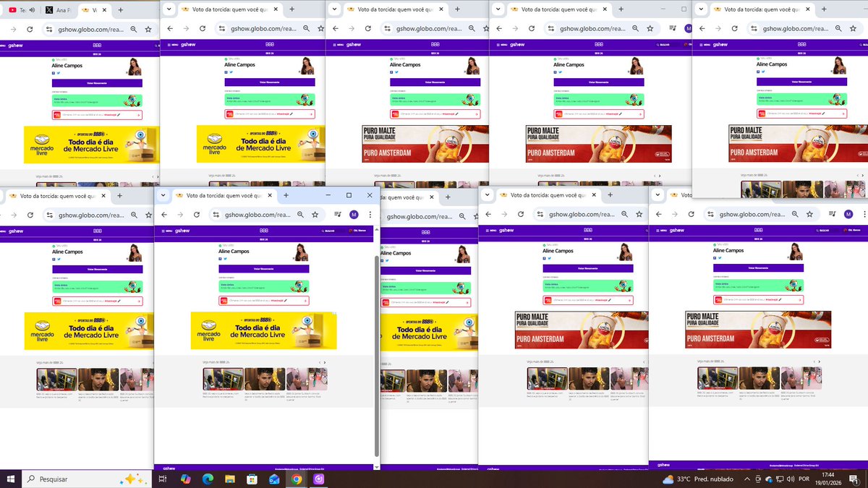Open BUSCAR search in front window
This screenshot has width=868, height=488.
click(x=329, y=231)
